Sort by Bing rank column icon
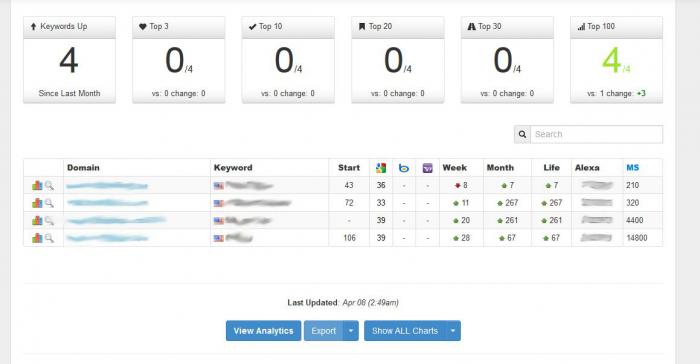700x364 pixels. click(404, 168)
